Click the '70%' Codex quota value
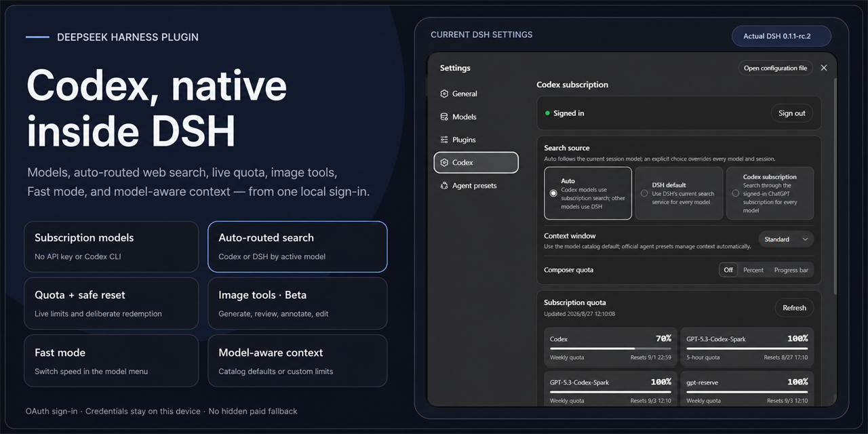 pos(663,338)
